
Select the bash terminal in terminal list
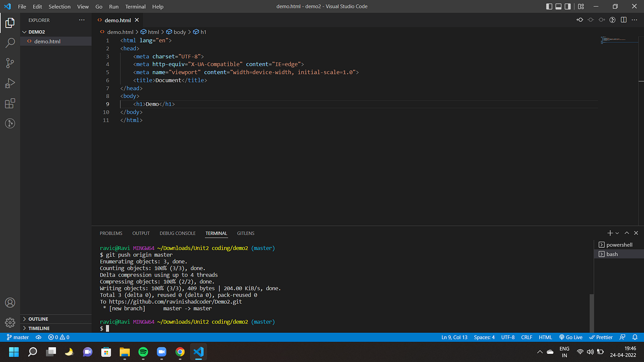point(619,254)
